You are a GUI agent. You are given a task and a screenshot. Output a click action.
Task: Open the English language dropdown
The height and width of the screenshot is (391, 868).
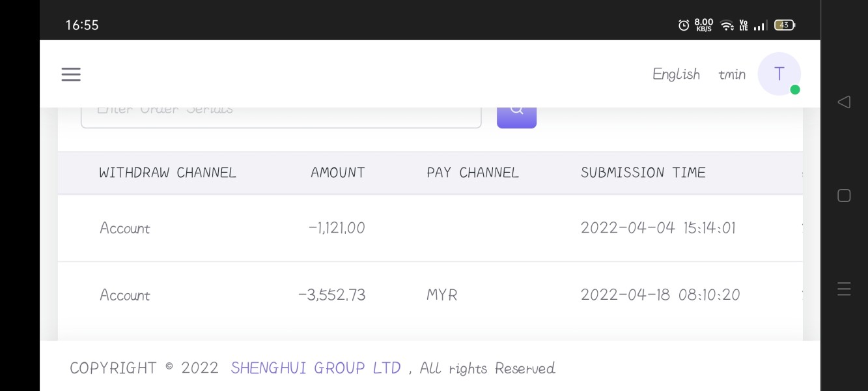[676, 74]
